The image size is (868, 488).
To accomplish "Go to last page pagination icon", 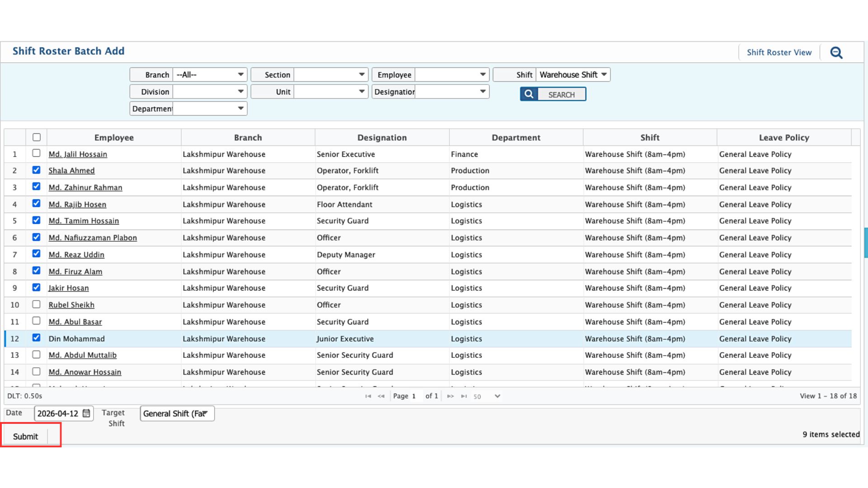I will tap(464, 396).
